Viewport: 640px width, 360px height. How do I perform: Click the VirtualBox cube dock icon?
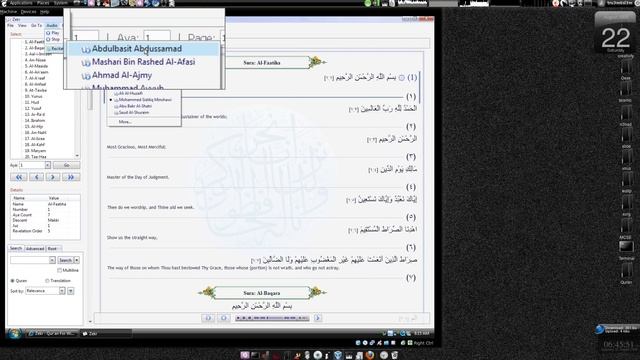(x=338, y=355)
